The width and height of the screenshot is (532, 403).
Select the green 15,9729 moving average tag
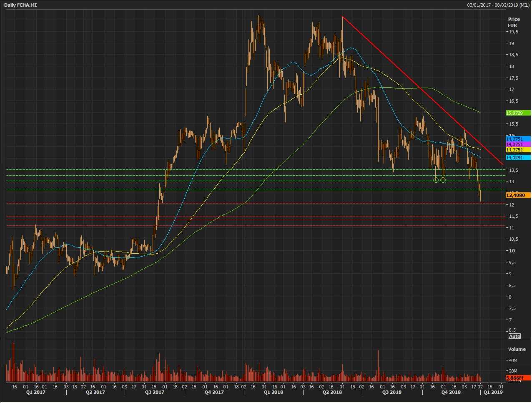pyautogui.click(x=518, y=113)
